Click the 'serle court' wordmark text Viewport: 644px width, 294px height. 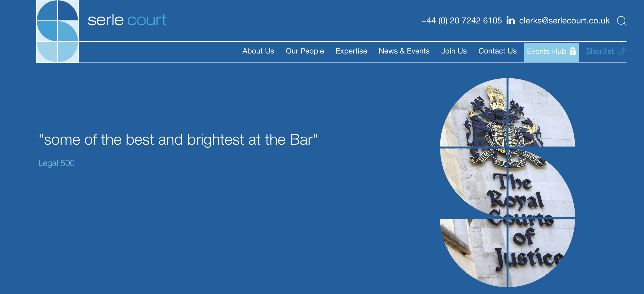point(127,20)
